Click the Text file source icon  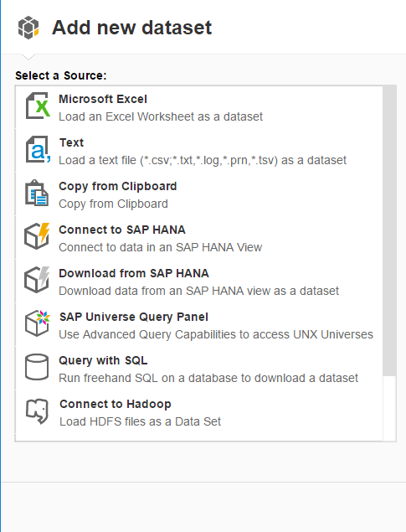tap(38, 149)
